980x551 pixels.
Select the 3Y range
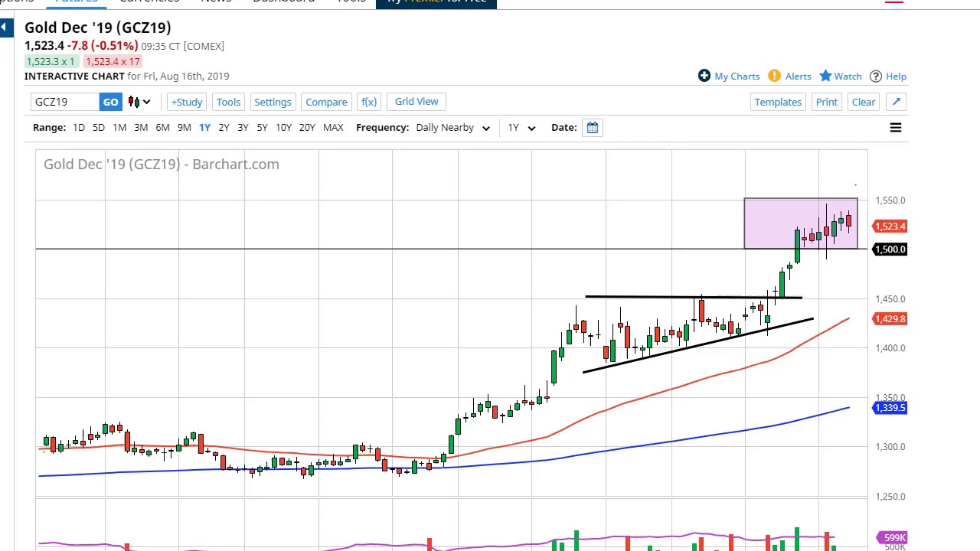click(243, 128)
